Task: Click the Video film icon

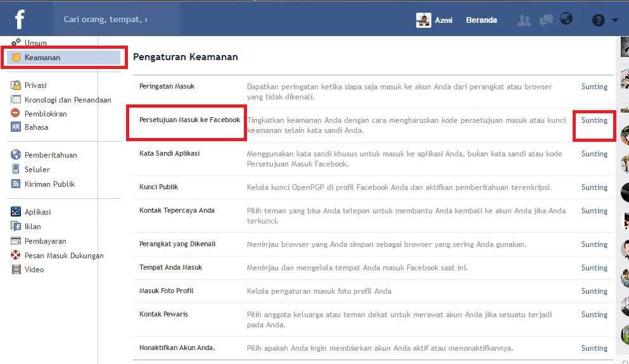Action: 16,270
